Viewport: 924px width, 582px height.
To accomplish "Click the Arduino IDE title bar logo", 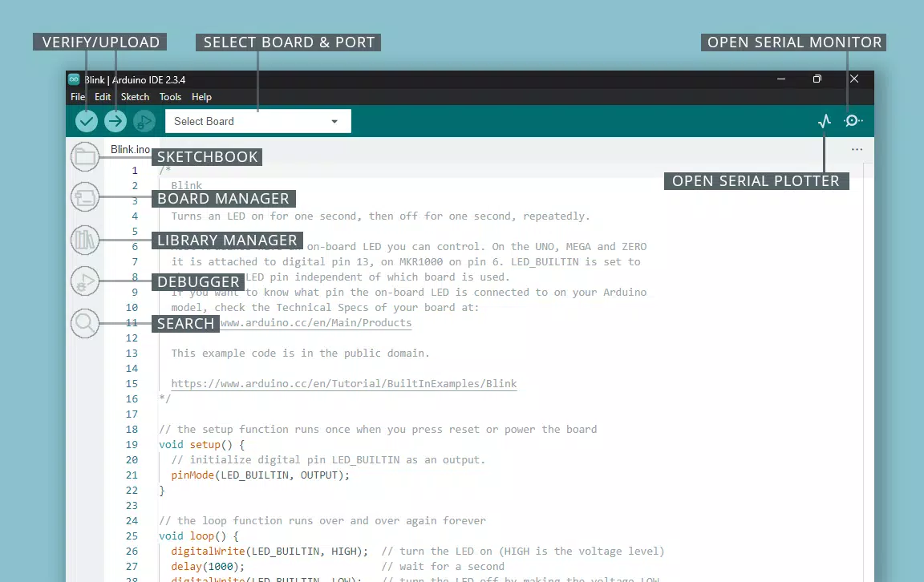I will [74, 79].
